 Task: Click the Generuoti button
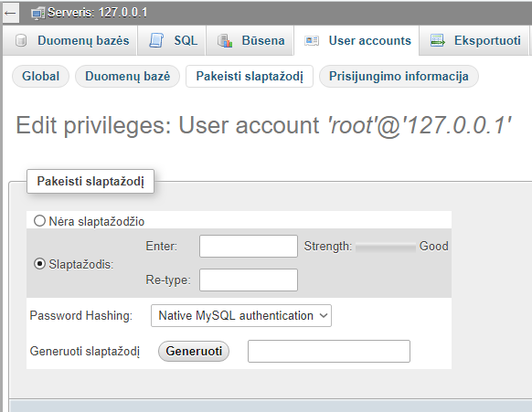click(194, 352)
